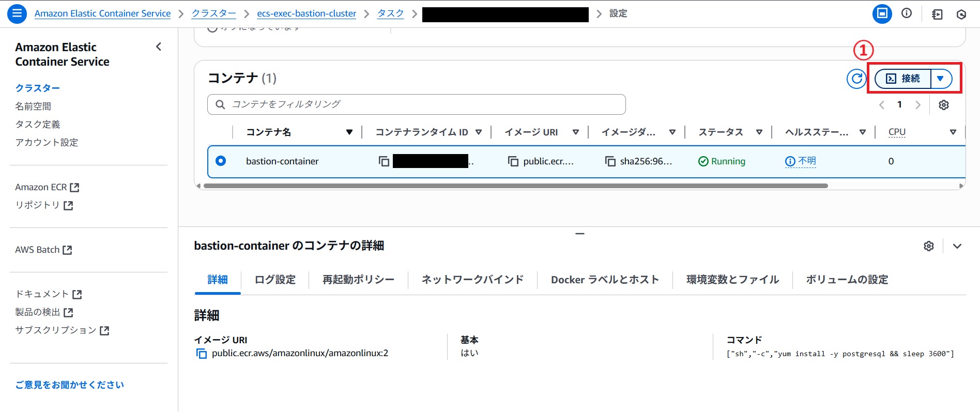
Task: Open the hamburger navigation menu
Action: (x=17, y=13)
